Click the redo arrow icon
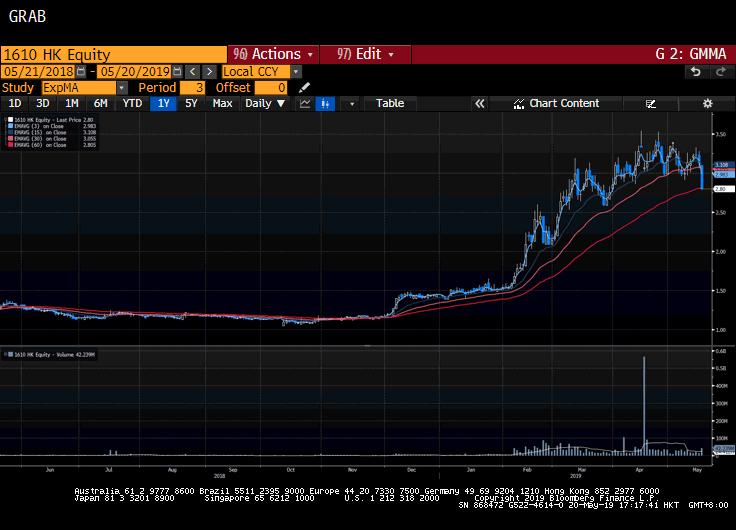The width and height of the screenshot is (736, 530). [x=720, y=72]
